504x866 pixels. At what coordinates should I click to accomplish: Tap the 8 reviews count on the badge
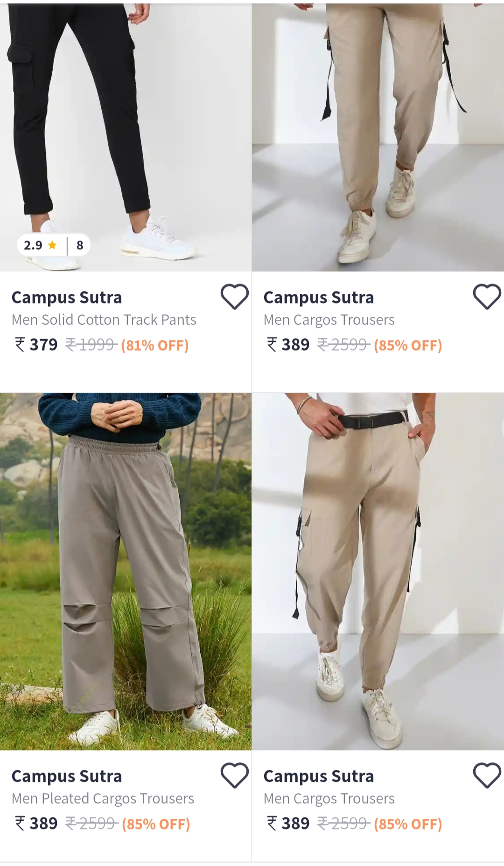point(80,245)
